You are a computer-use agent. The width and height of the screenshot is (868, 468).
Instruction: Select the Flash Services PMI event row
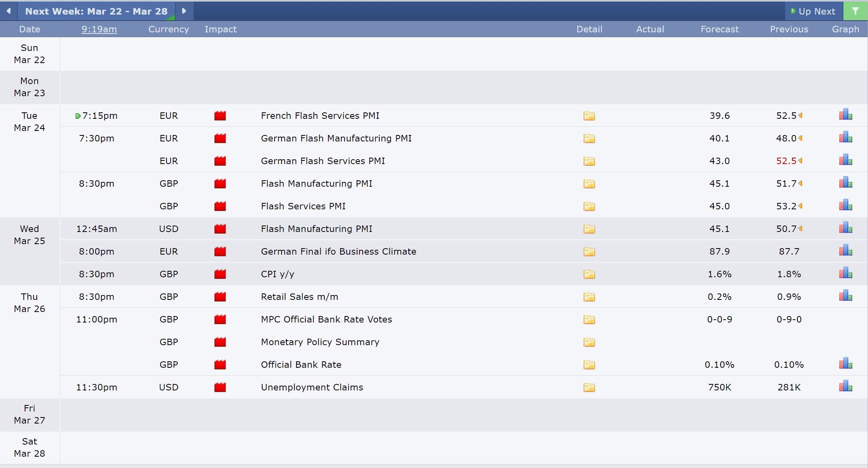tap(464, 206)
